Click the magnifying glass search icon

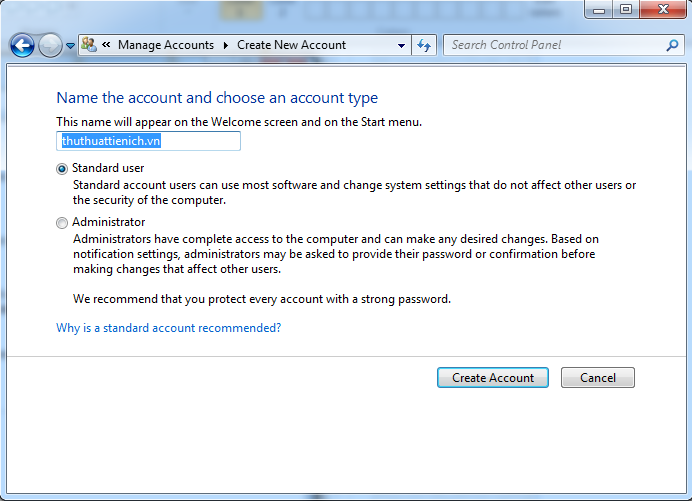pos(673,45)
